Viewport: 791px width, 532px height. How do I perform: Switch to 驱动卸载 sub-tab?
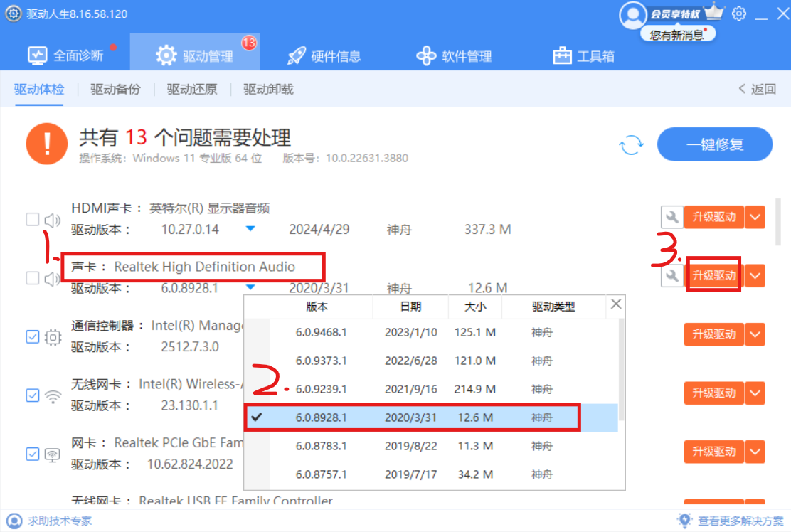click(x=268, y=89)
